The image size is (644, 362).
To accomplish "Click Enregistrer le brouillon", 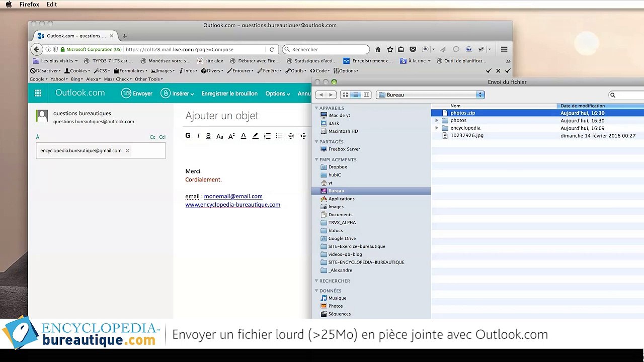I will (229, 94).
